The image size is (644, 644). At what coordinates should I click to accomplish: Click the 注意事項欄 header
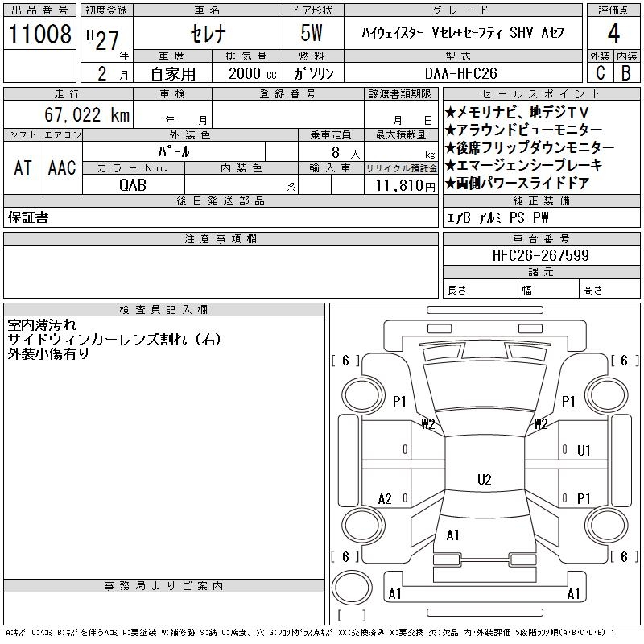(221, 238)
